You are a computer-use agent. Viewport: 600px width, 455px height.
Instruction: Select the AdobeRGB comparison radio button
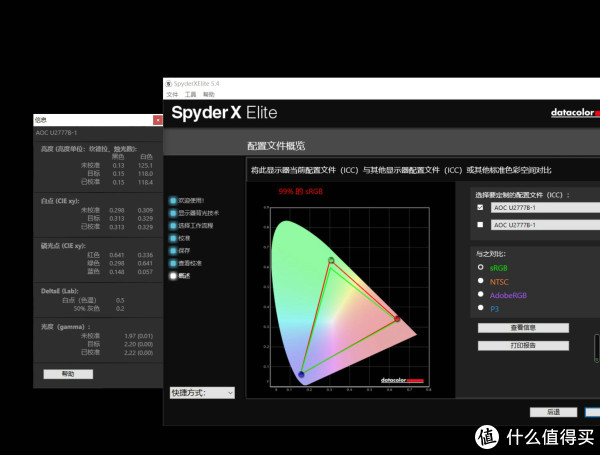481,294
